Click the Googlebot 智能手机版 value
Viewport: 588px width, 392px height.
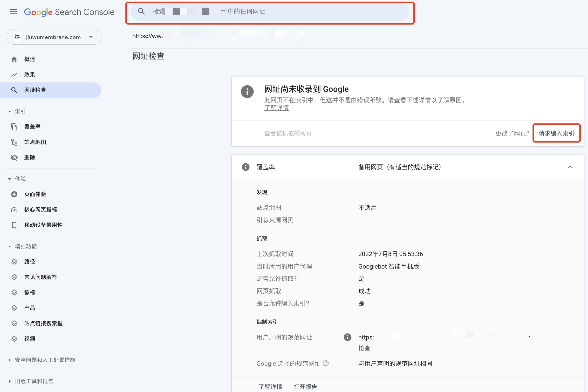pyautogui.click(x=389, y=266)
